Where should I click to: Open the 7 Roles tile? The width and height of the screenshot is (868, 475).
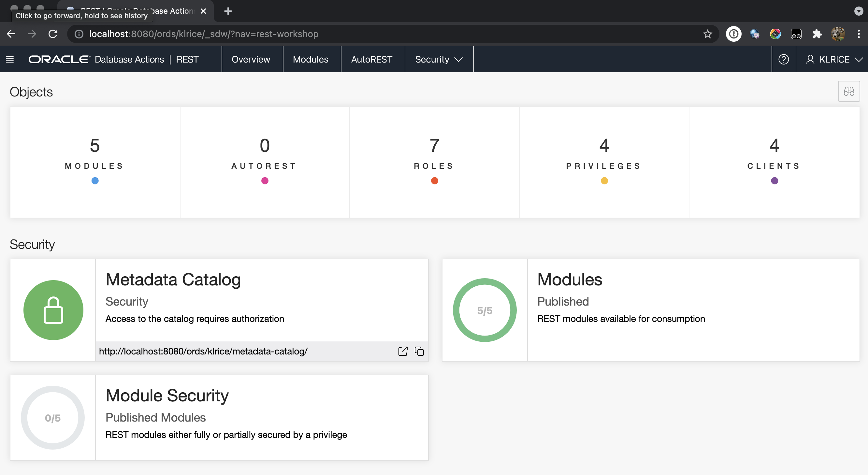pos(434,162)
